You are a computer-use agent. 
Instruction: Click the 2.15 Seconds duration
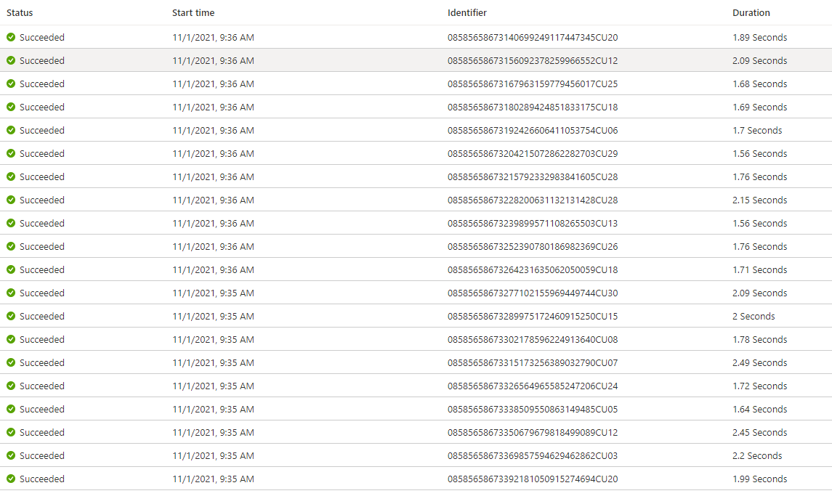760,200
